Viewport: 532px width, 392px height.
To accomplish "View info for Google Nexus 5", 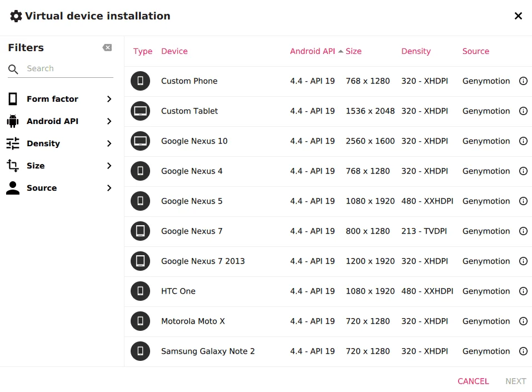I will coord(523,201).
